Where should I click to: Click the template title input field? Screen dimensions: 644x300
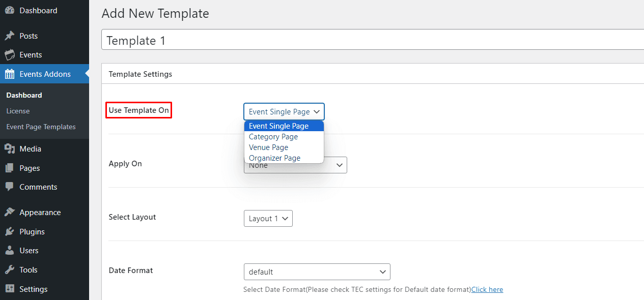tap(373, 40)
